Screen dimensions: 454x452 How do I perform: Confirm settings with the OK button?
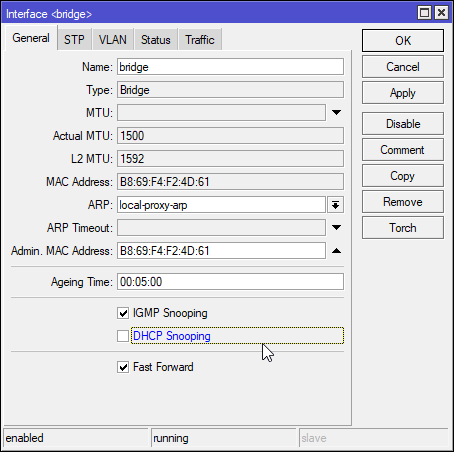(x=403, y=41)
